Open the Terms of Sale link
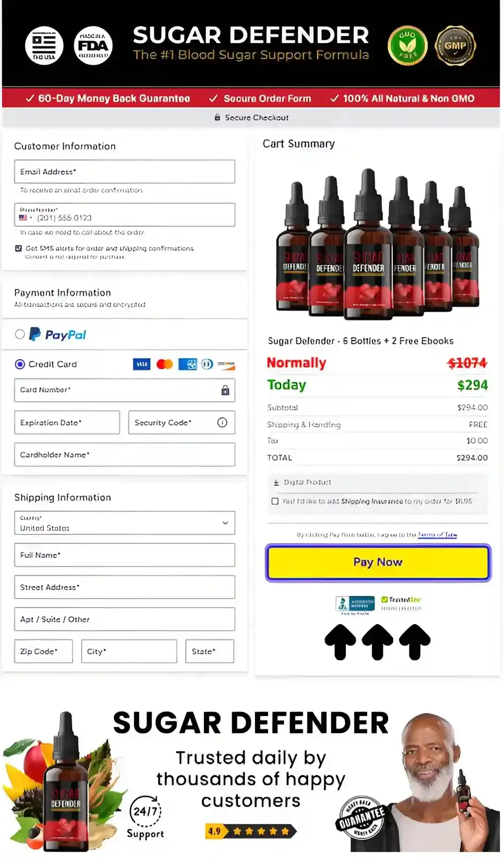 coord(437,535)
